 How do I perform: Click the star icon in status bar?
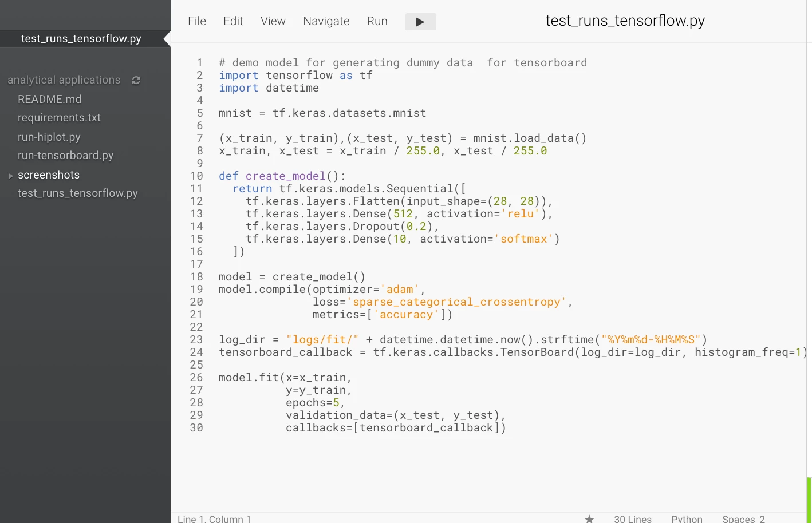(x=589, y=518)
